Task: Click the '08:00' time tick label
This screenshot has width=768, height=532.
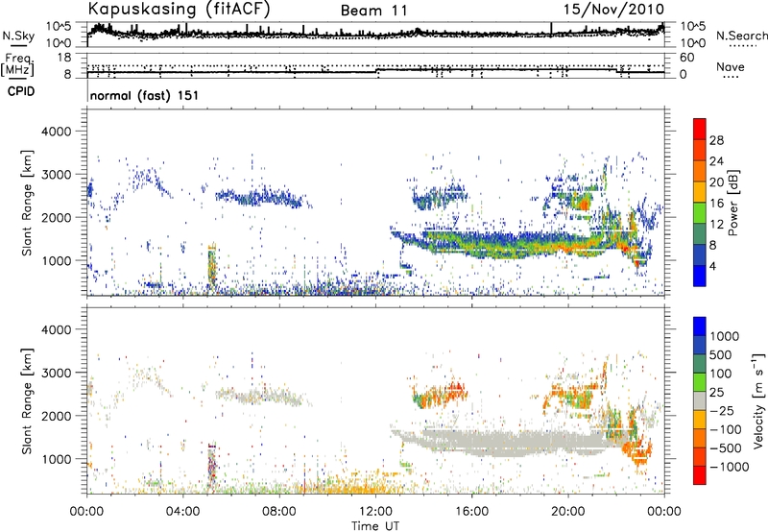Action: coord(279,512)
